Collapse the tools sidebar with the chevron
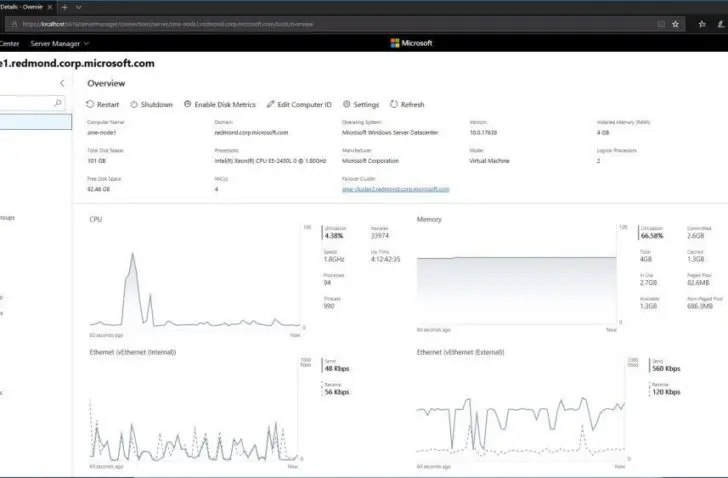The height and width of the screenshot is (478, 728). click(x=62, y=84)
